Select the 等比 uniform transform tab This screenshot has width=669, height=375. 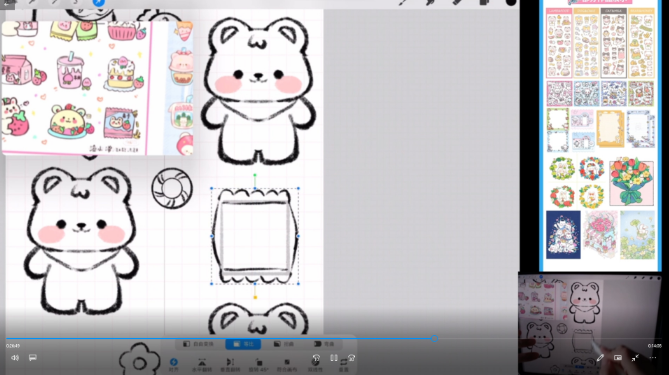pyautogui.click(x=243, y=344)
